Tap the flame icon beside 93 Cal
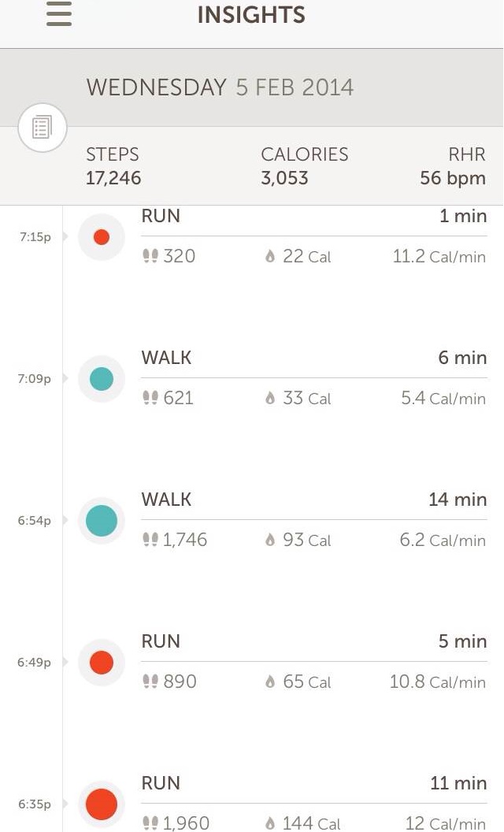504x832 pixels. click(270, 540)
